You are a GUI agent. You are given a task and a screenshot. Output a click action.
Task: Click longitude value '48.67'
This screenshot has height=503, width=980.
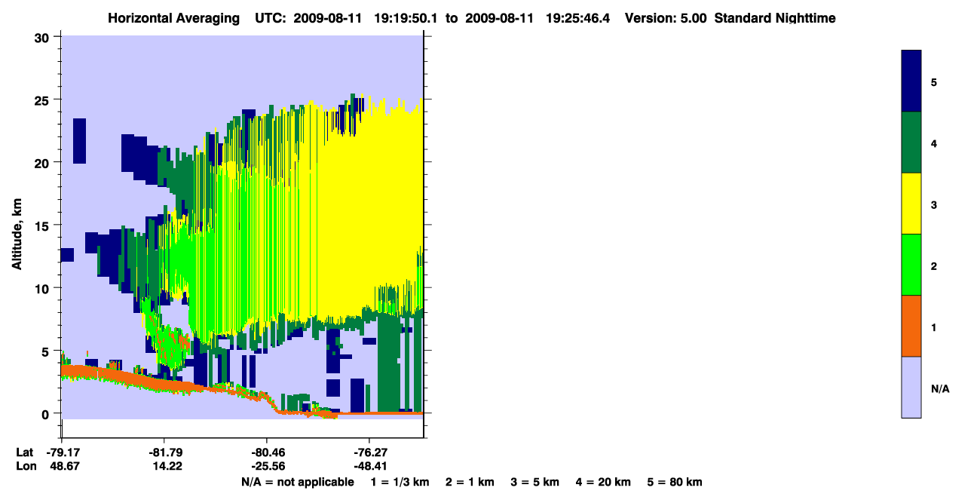click(x=64, y=466)
